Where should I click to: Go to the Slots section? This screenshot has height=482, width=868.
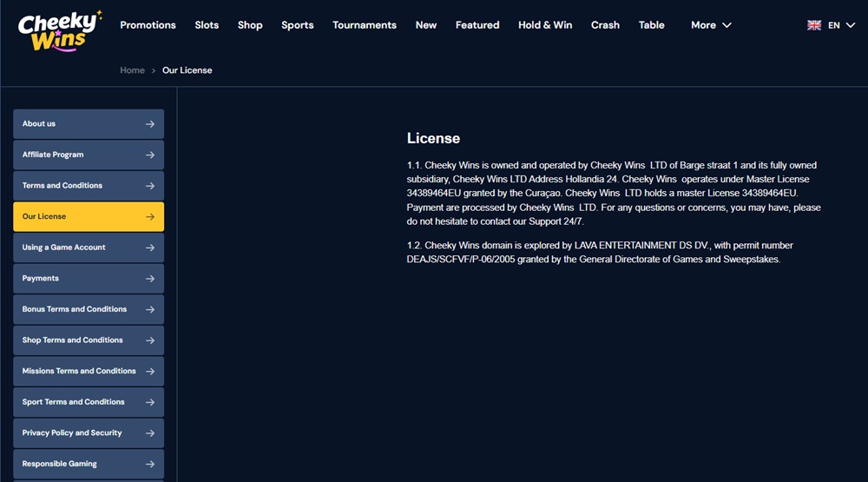coord(207,25)
